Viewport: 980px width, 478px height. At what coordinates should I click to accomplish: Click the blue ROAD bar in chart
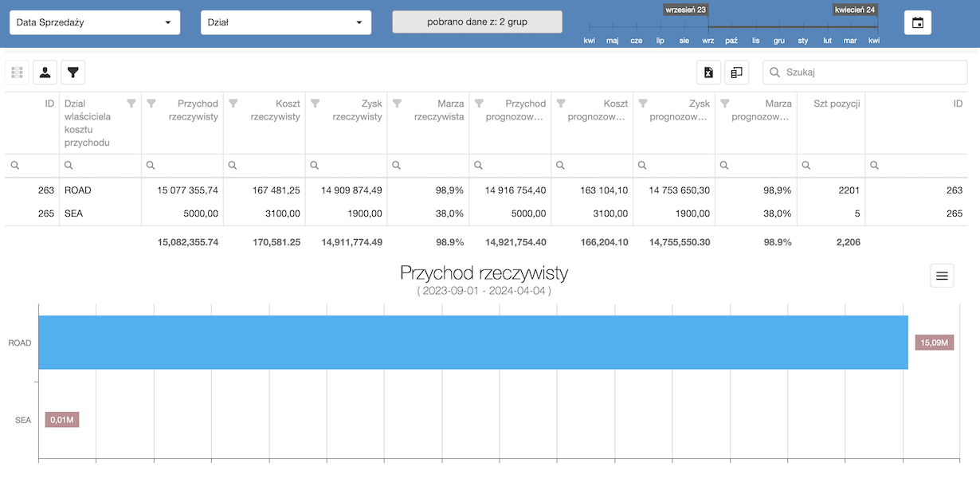coord(473,343)
